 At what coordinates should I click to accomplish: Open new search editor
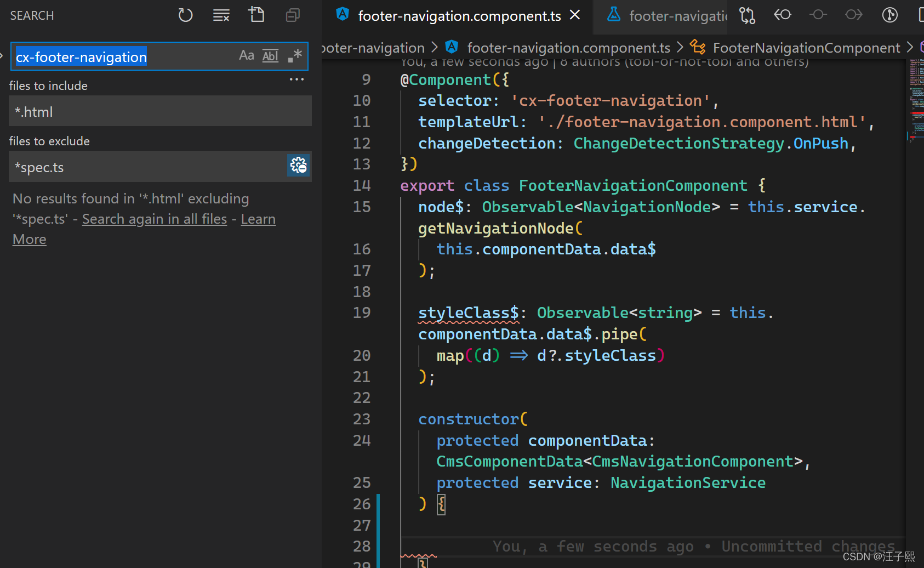[x=256, y=15]
